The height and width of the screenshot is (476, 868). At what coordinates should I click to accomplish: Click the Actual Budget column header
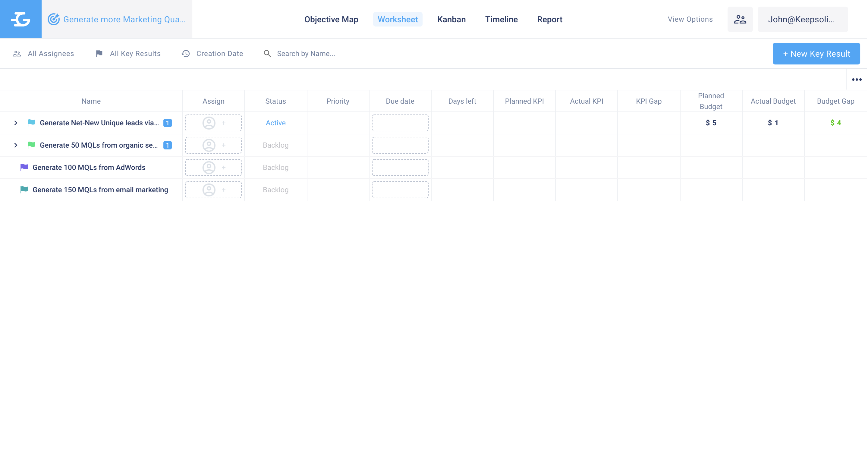[x=773, y=101]
